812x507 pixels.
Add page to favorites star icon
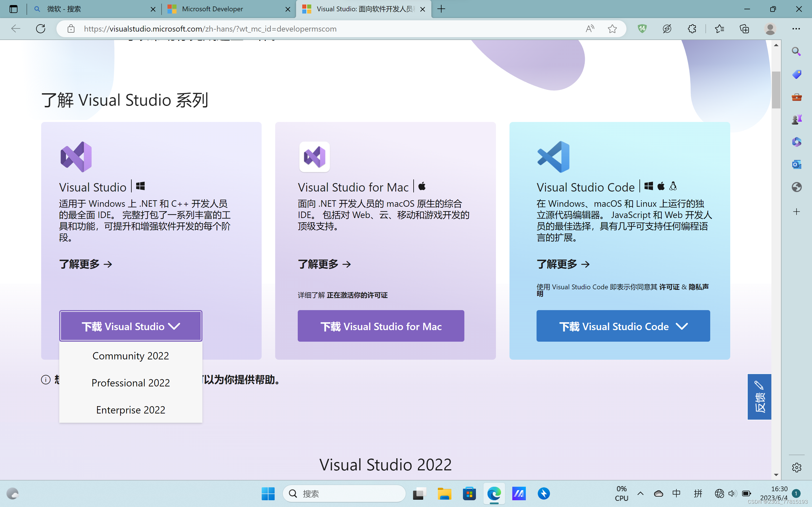[612, 28]
